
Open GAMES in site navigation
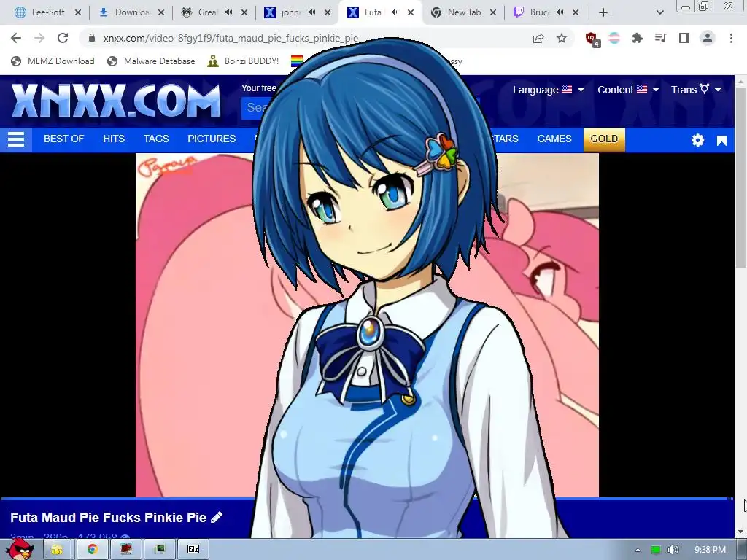[x=554, y=139]
